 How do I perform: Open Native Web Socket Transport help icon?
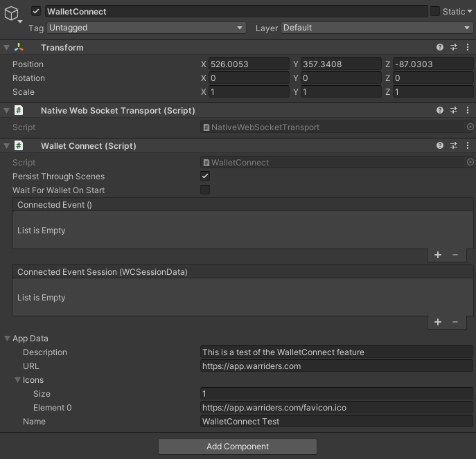pyautogui.click(x=439, y=111)
